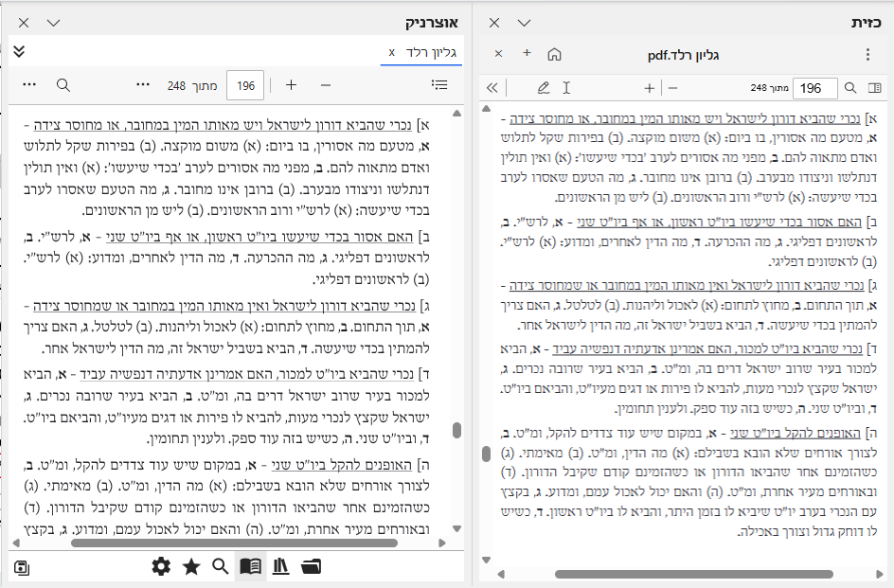
Task: Open the three-dot kebab menu for גליון רלד.pdf
Action: click(x=868, y=54)
